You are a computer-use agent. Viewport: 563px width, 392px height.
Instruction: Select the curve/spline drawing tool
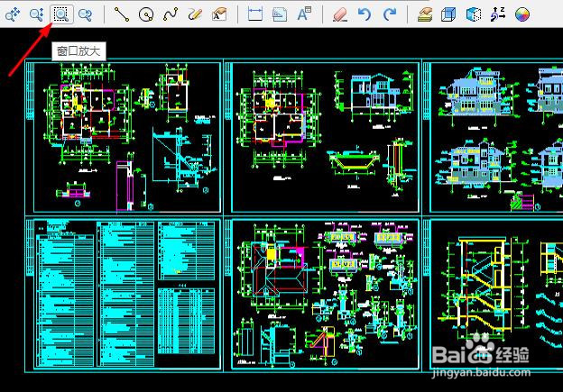click(x=171, y=14)
